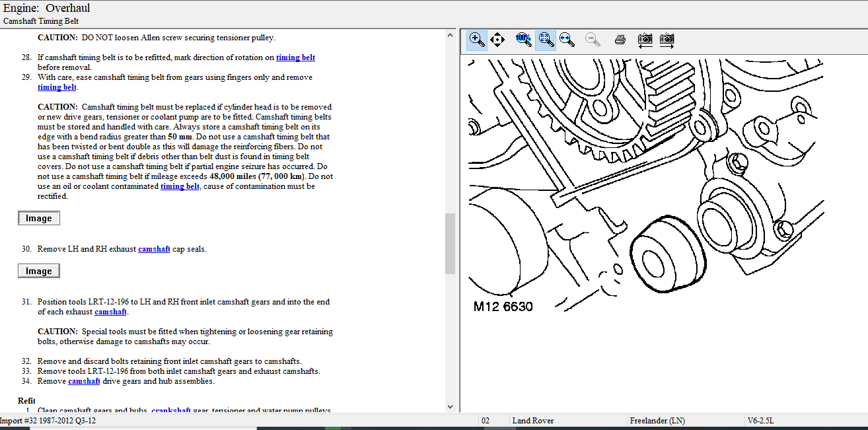Set image zoom to 100%

pos(523,39)
